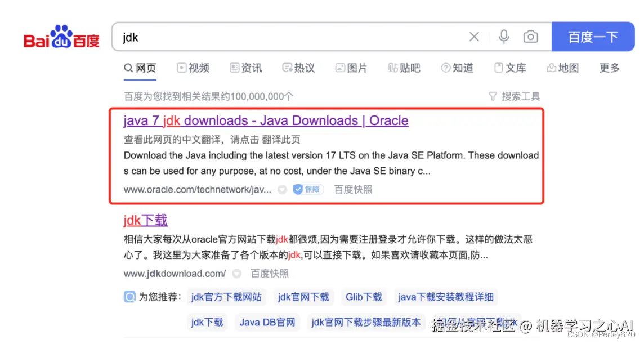Open the 贴吧 tab

404,68
